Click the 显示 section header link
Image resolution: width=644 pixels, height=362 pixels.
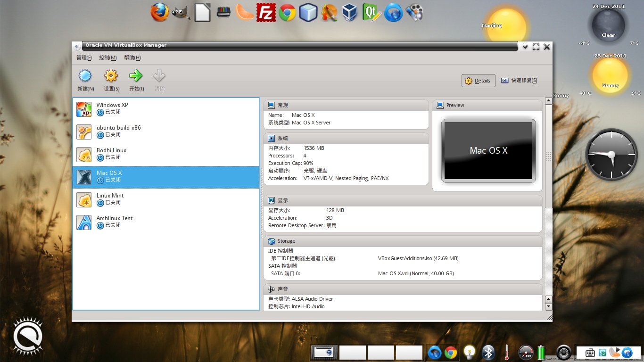(x=282, y=200)
